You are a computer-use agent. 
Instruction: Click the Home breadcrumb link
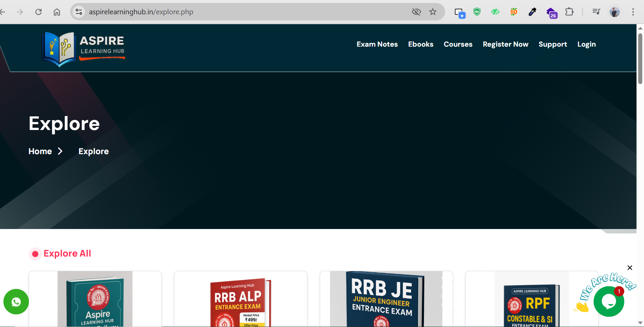[40, 151]
